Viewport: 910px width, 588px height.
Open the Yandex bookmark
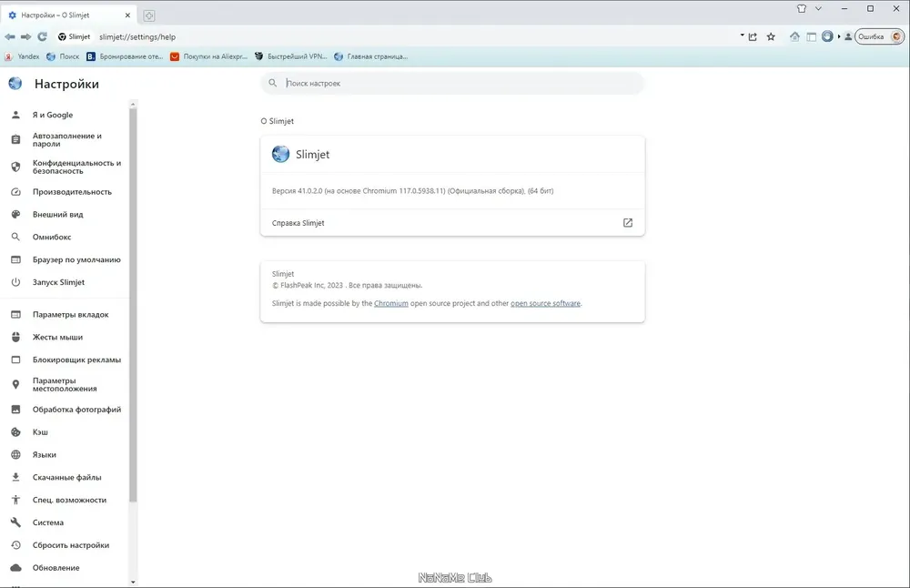(x=22, y=56)
